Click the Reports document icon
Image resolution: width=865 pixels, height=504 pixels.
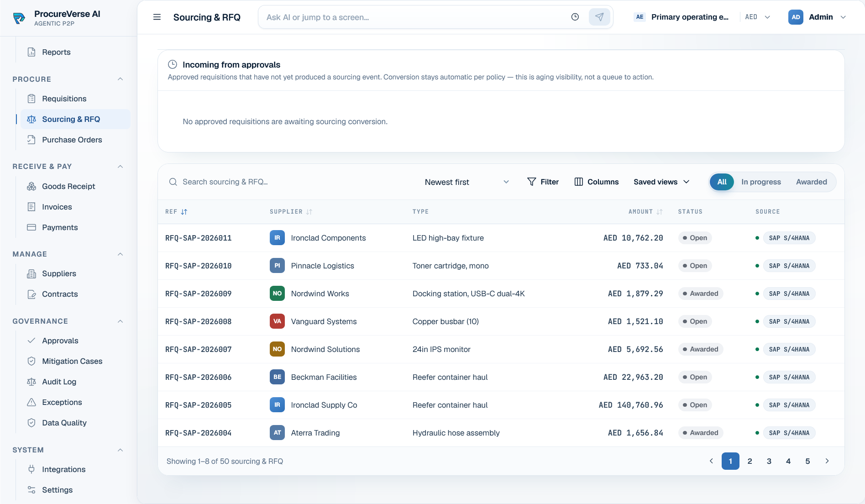[x=31, y=52]
